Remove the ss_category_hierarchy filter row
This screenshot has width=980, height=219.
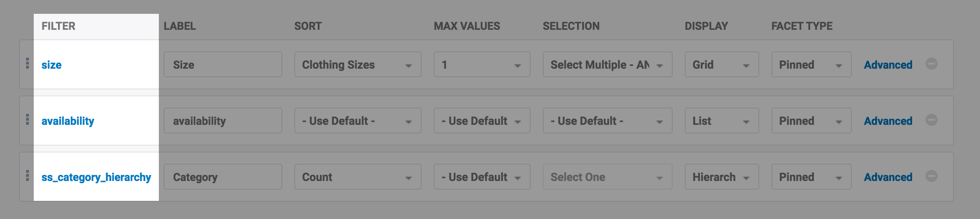coord(931,176)
